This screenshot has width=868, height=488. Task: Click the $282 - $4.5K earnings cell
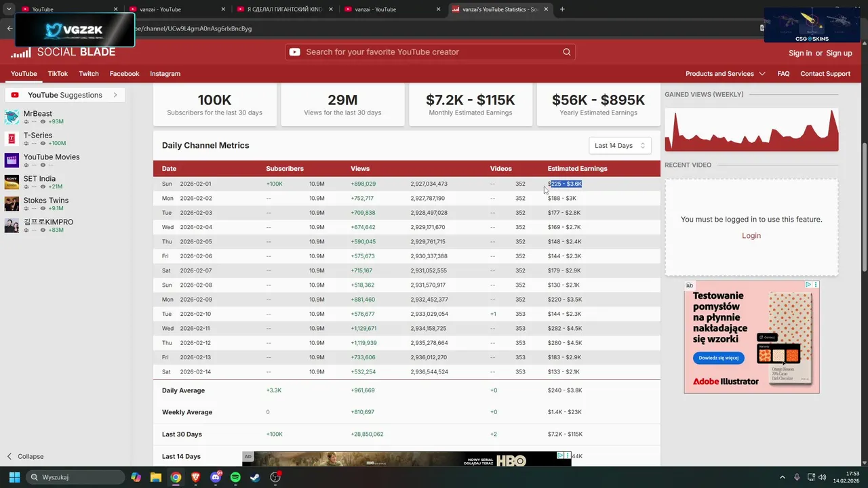(565, 328)
